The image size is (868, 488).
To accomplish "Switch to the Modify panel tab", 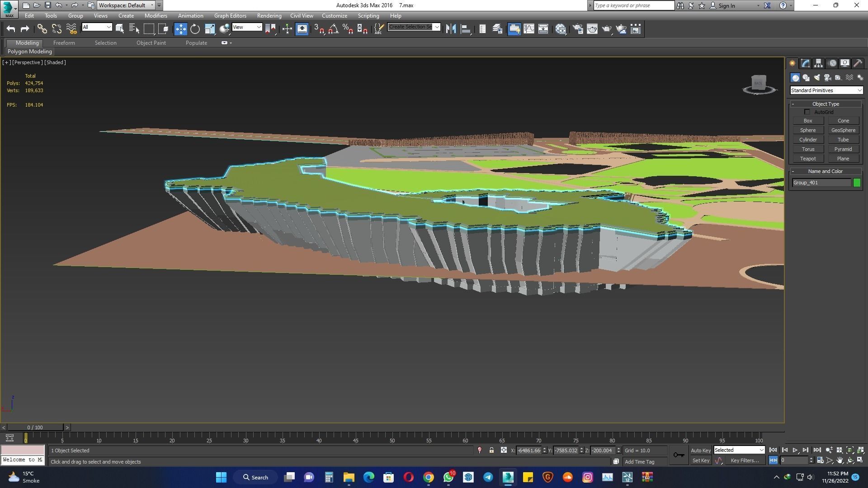I will tap(806, 63).
